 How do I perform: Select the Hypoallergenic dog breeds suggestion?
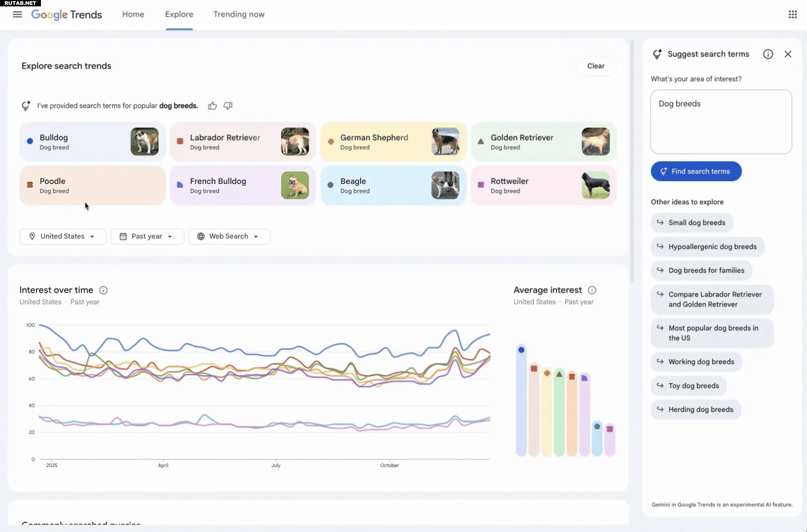(707, 247)
